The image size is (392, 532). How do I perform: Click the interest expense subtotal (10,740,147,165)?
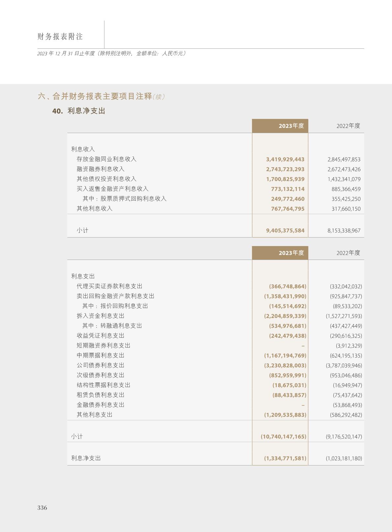[283, 436]
